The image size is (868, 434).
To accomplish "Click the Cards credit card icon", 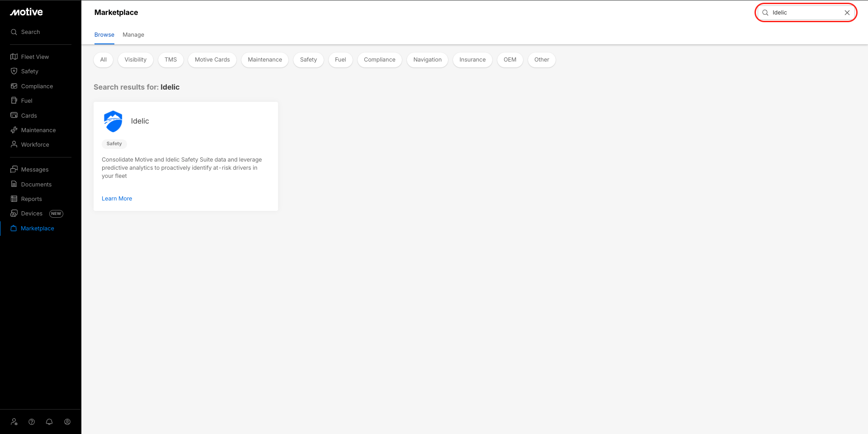I will pyautogui.click(x=14, y=115).
